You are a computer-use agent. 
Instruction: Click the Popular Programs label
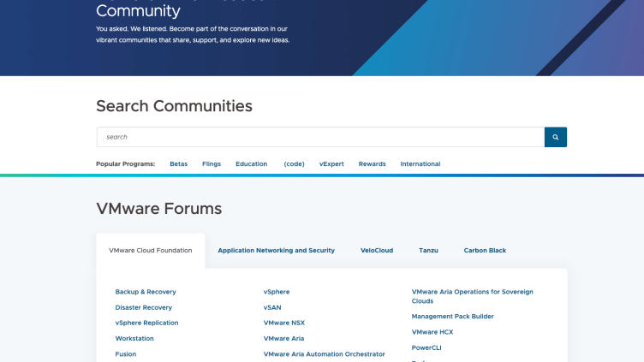tap(125, 163)
